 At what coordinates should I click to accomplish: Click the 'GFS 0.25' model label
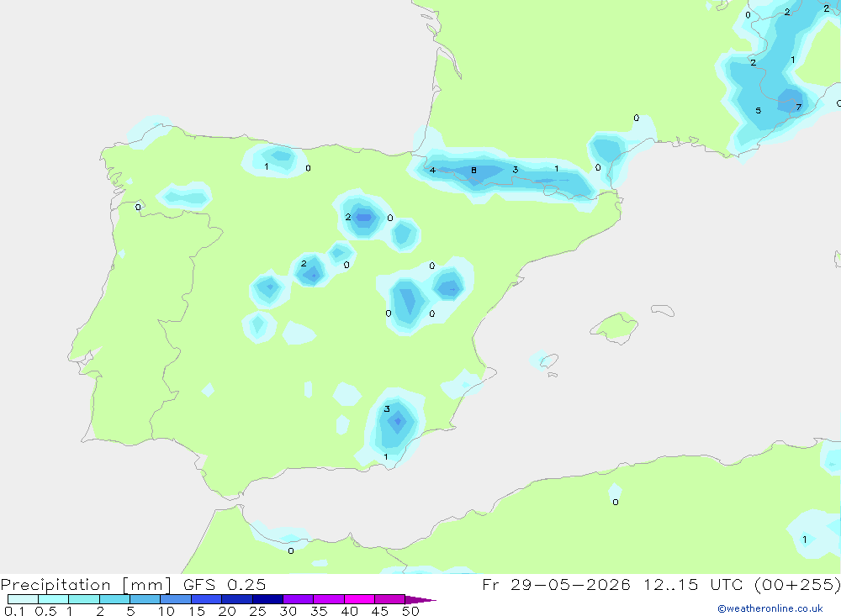[225, 584]
